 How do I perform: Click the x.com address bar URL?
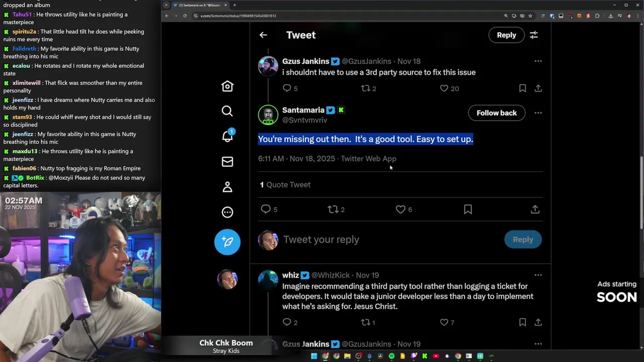pyautogui.click(x=238, y=16)
